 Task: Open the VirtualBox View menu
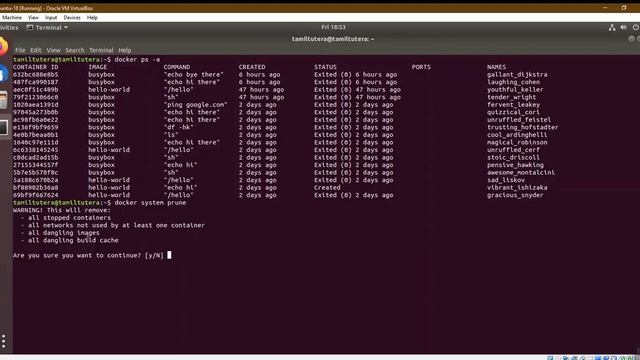33,18
